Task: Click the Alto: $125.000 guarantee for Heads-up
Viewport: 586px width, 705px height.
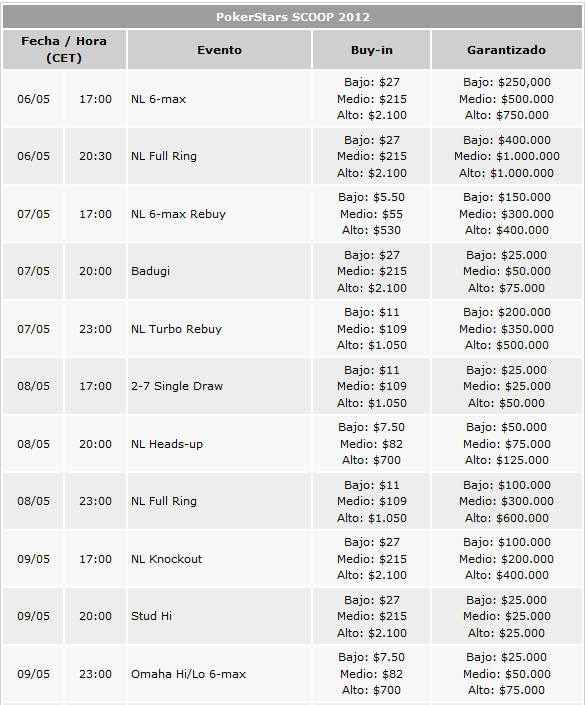Action: tap(507, 460)
